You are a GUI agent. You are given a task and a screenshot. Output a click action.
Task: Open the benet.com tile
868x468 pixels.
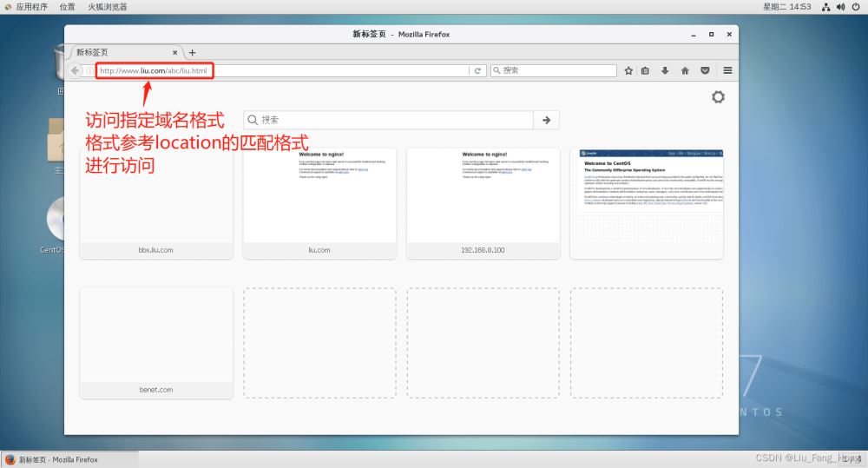coord(156,343)
